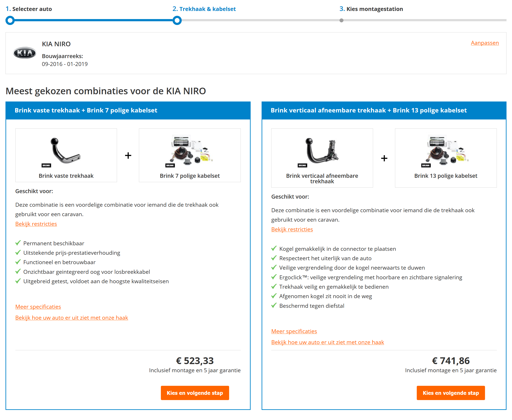See car preview link for the vaste trekhaak
The width and height of the screenshot is (512, 420).
[x=72, y=318]
